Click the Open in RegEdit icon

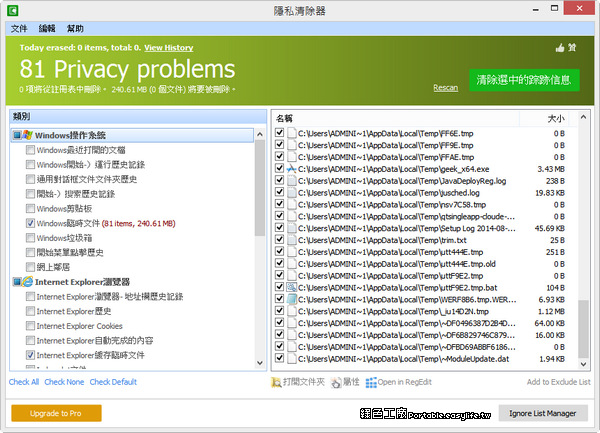[371, 382]
